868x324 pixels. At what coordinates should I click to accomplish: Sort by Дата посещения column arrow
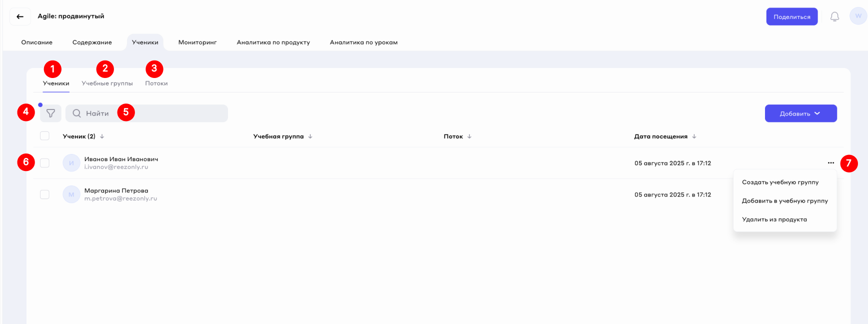[x=694, y=136]
